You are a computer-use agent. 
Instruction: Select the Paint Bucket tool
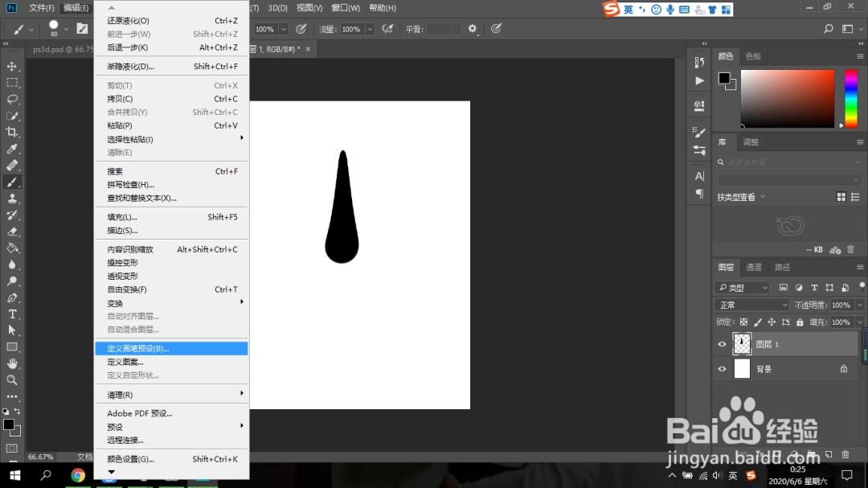[11, 248]
